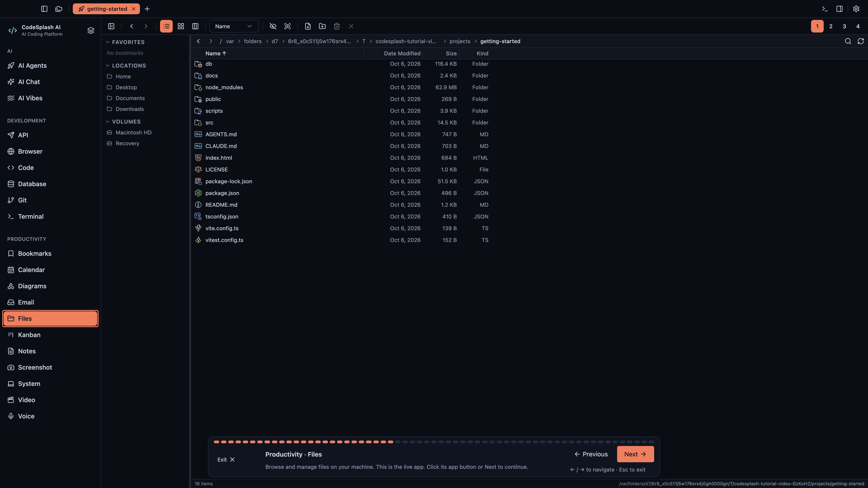Click the Next button in tutorial

[635, 454]
